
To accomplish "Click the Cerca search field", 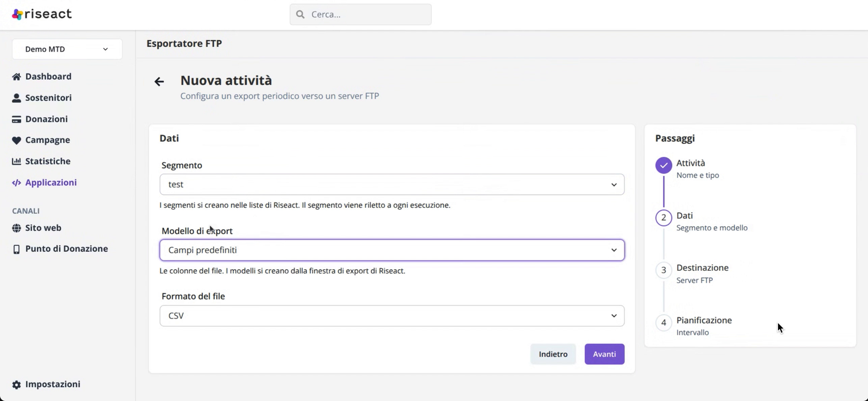I will (x=360, y=15).
